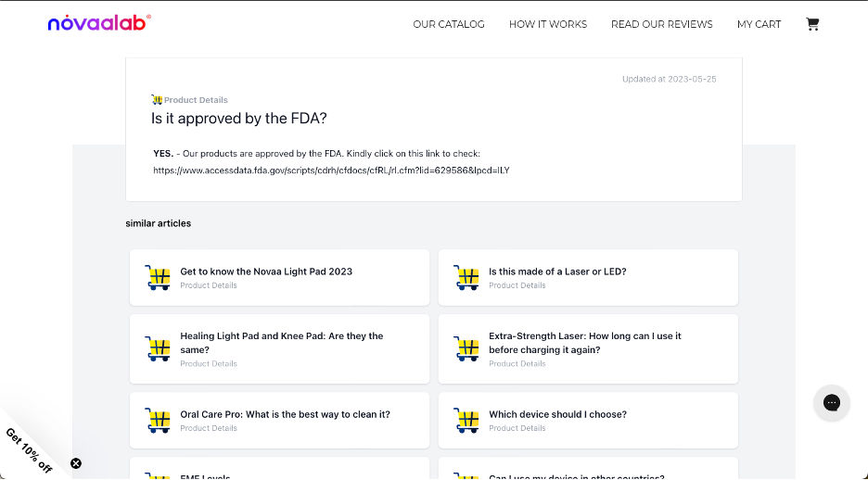The height and width of the screenshot is (480, 868).
Task: Click Product Details under Laser or LED article
Action: click(x=517, y=285)
